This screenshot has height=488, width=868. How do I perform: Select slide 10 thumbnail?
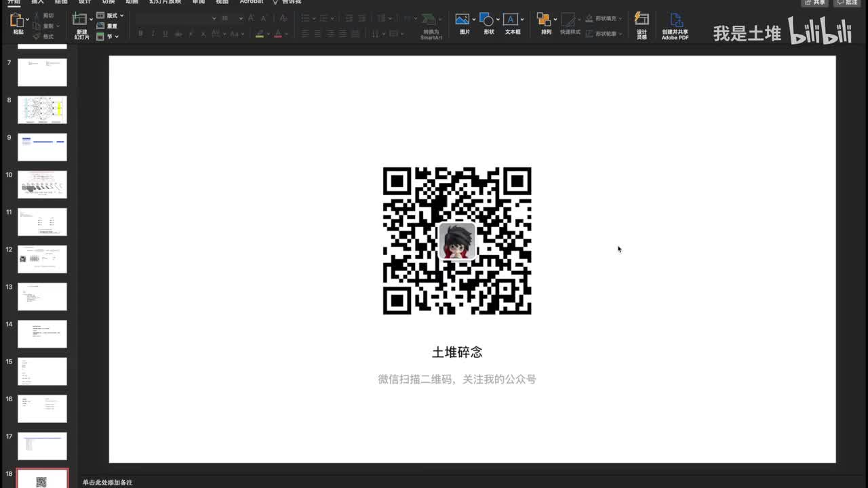pos(42,184)
